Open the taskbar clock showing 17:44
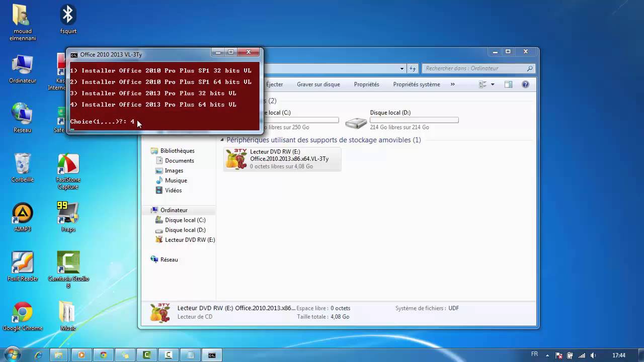This screenshot has width=644, height=362. [x=619, y=355]
